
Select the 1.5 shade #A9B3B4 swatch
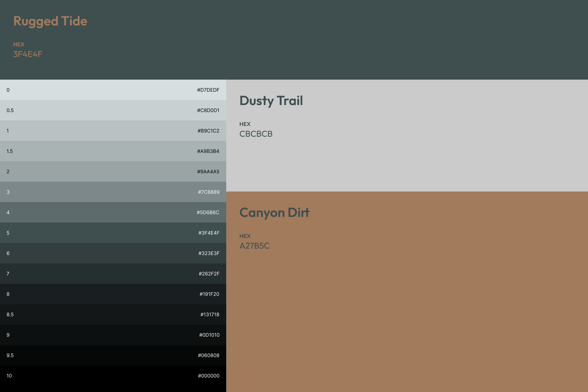point(113,151)
